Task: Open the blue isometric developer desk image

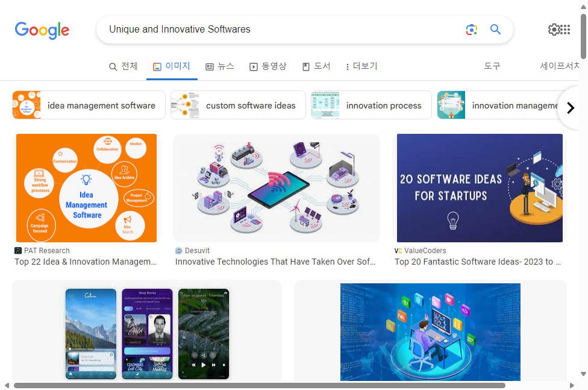Action: tap(430, 332)
